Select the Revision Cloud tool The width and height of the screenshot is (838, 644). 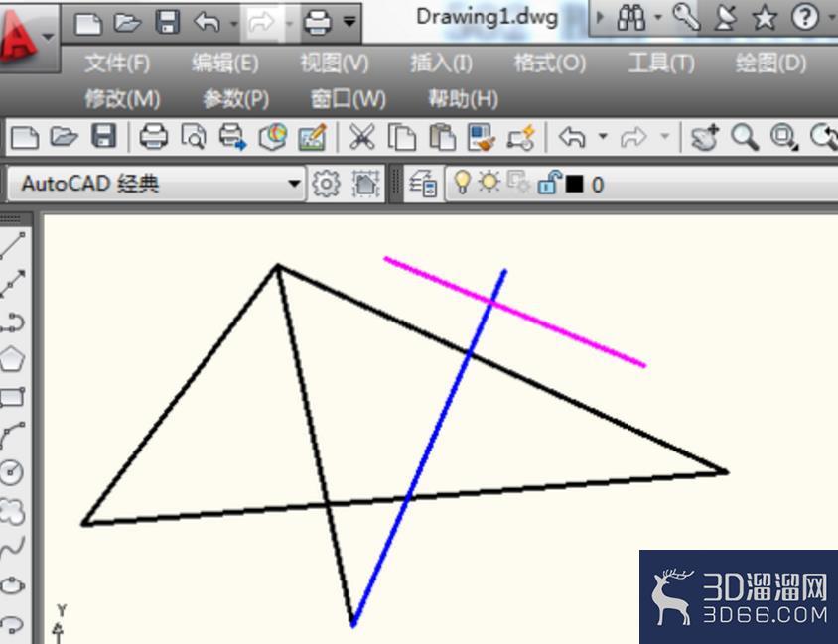[x=12, y=511]
